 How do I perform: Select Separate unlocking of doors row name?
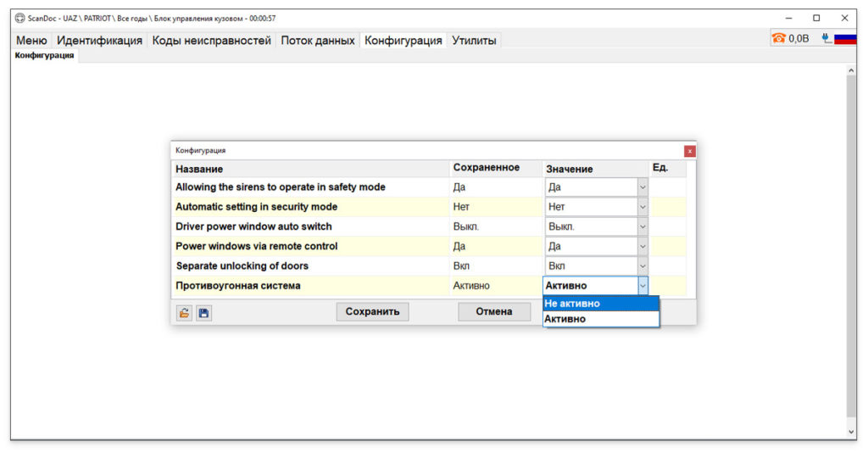pos(242,265)
